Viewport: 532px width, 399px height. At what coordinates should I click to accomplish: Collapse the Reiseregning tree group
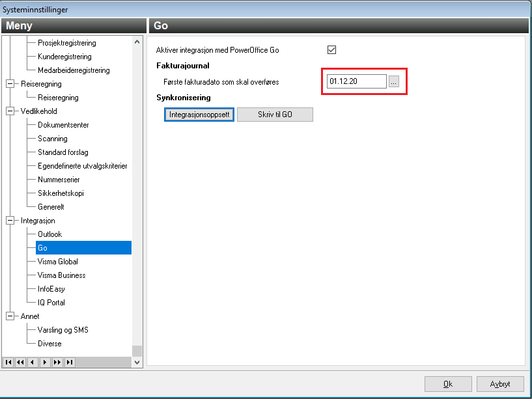[10, 83]
